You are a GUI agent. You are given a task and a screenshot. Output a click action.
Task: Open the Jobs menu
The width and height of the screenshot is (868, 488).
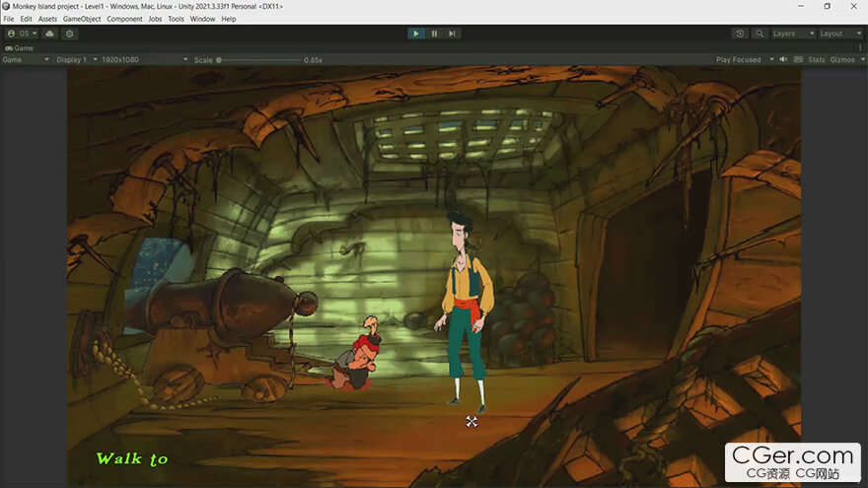pos(155,19)
